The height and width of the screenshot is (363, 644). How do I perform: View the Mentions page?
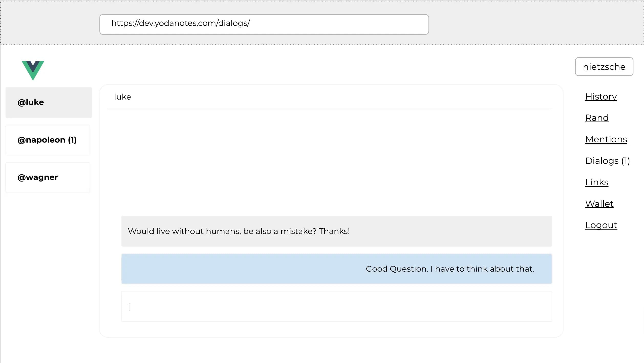pos(606,140)
